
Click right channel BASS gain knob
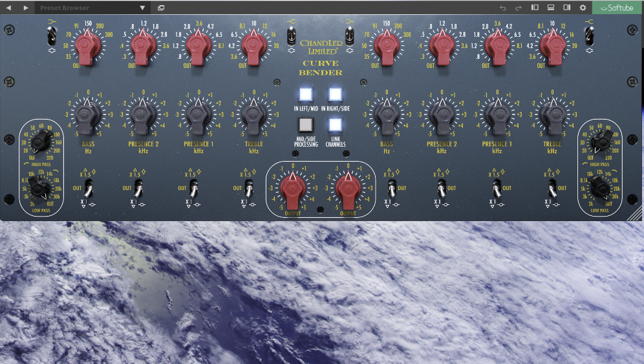(x=386, y=116)
